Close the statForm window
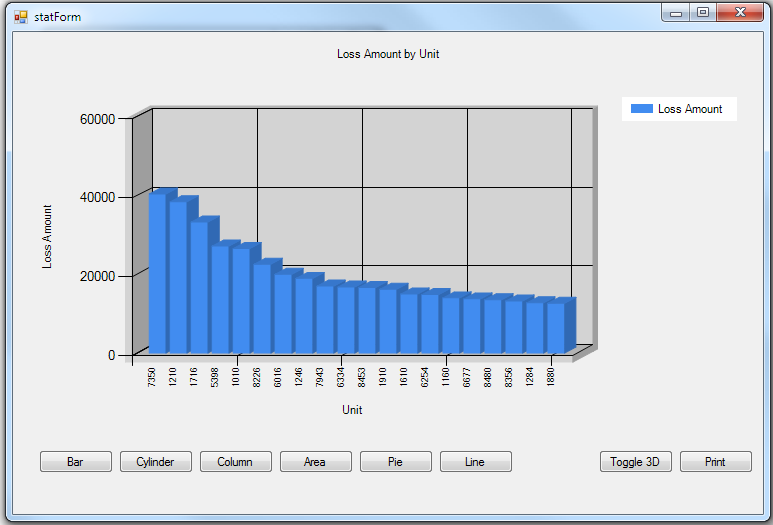 tap(740, 12)
